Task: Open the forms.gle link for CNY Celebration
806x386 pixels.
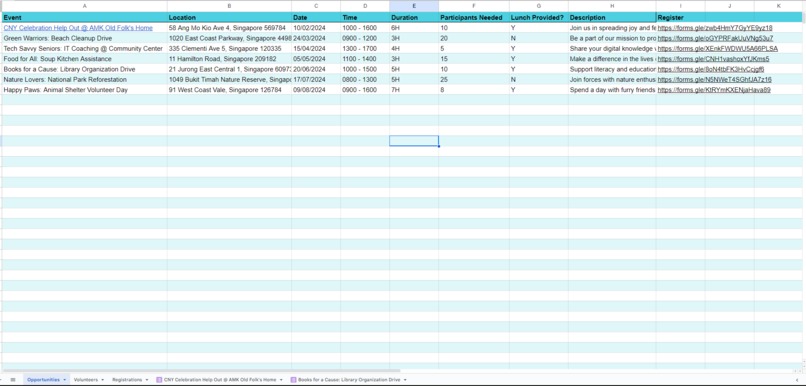Action: pos(715,28)
